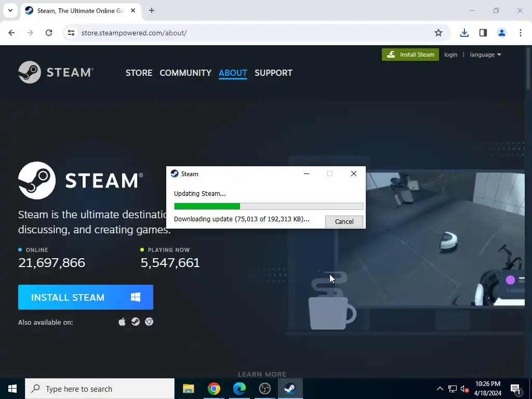Click the 'Updating Steam...' text

pos(200,194)
